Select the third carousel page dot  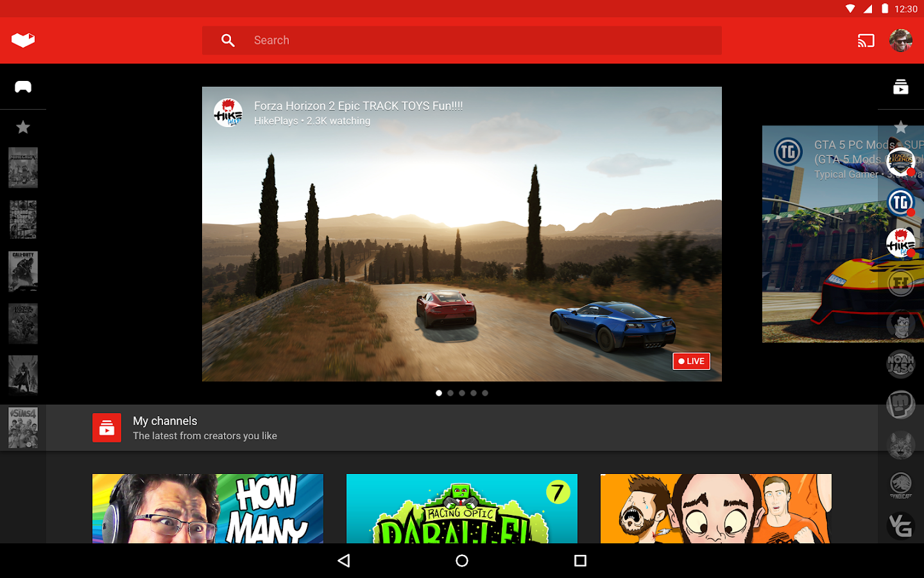click(x=462, y=393)
